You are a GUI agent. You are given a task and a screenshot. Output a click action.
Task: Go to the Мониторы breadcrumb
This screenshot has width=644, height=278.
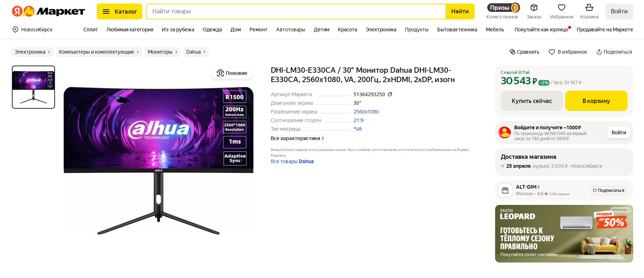163,52
